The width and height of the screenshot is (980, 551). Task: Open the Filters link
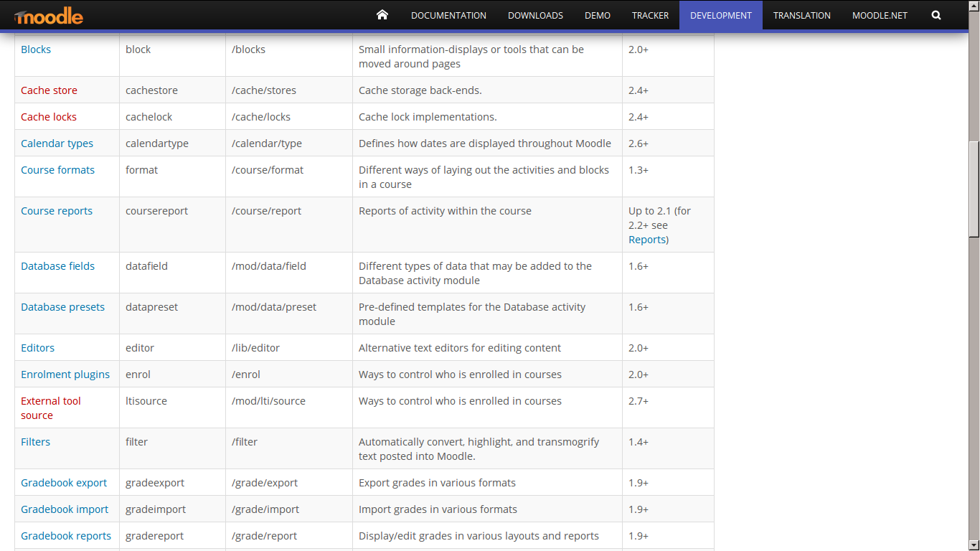(35, 442)
